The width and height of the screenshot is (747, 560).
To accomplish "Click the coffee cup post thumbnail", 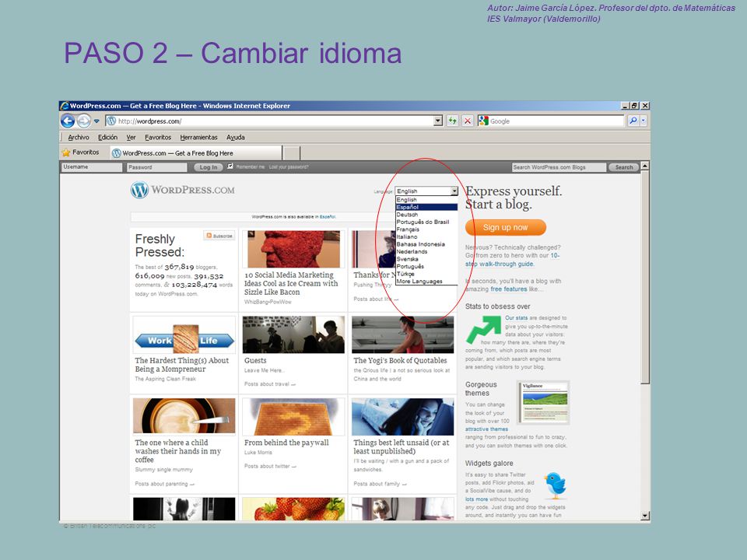I will coord(184,415).
